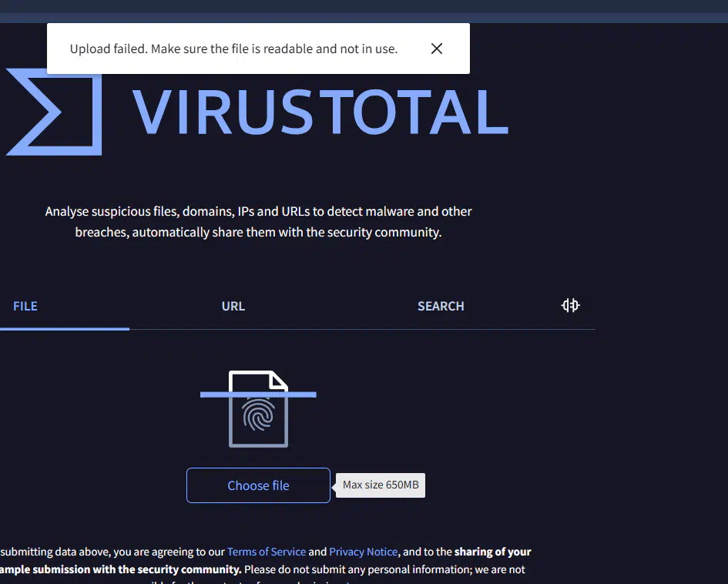Click the Choose file button
Screen dimensions: 728x584
[x=258, y=485]
